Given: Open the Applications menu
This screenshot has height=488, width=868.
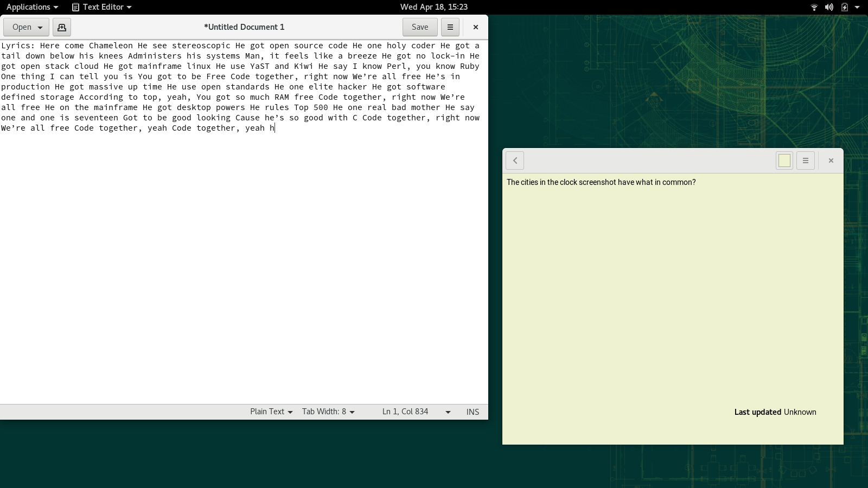Looking at the screenshot, I should pyautogui.click(x=32, y=7).
